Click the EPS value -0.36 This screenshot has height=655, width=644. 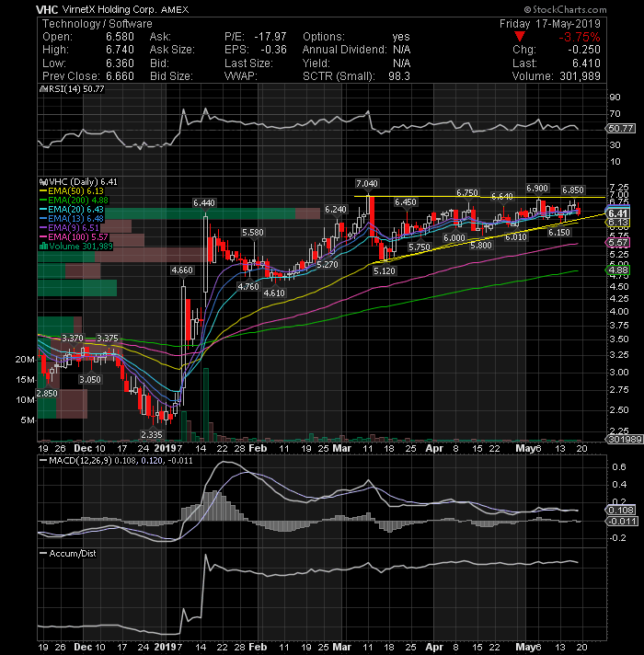point(273,50)
